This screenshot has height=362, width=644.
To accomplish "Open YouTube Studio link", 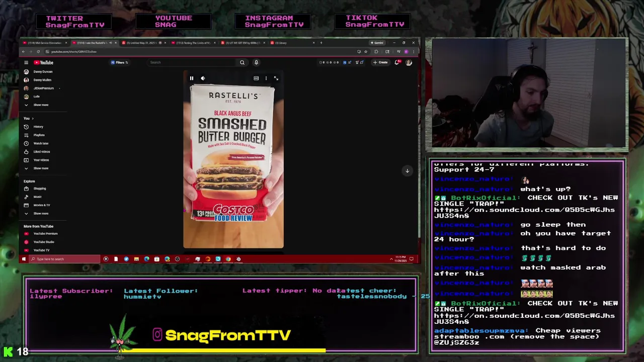I will click(x=43, y=242).
